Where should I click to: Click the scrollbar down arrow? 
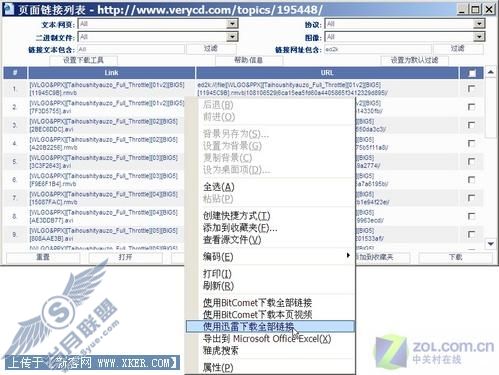(x=490, y=244)
